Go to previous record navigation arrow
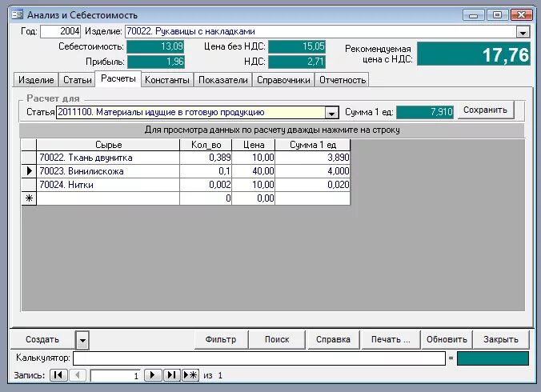Viewport: 541px width, 392px height. pyautogui.click(x=78, y=375)
